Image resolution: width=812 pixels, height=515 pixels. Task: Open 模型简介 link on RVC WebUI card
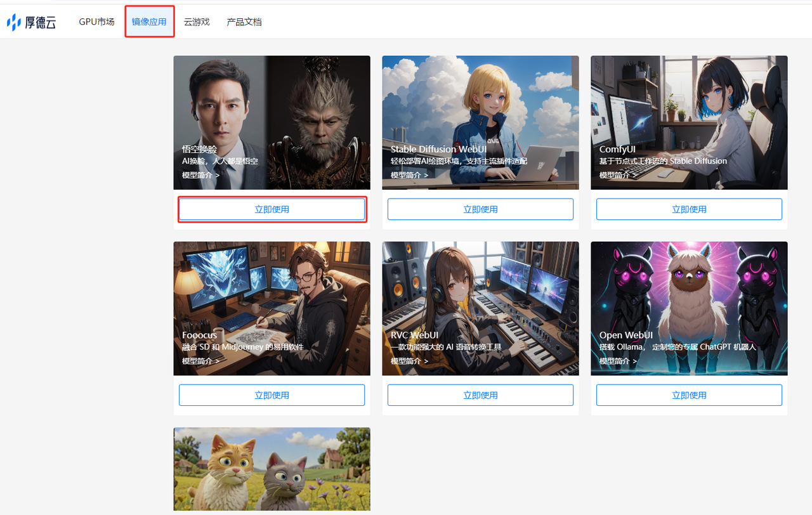tap(409, 361)
